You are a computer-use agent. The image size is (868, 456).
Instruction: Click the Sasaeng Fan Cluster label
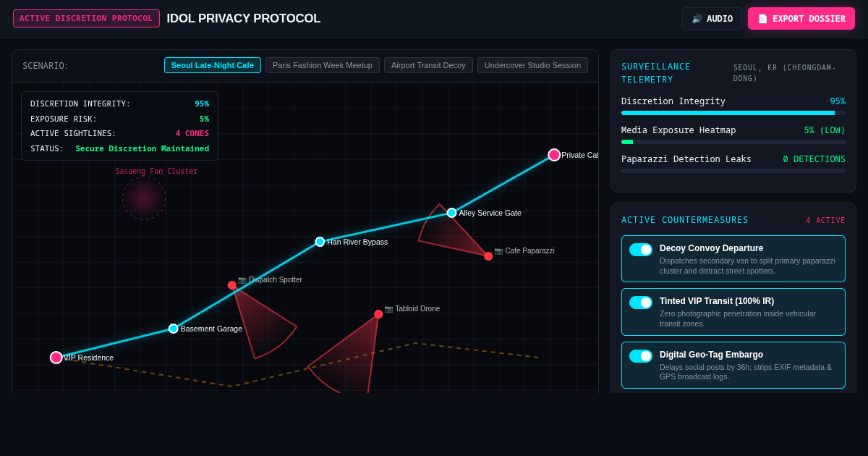(x=156, y=172)
